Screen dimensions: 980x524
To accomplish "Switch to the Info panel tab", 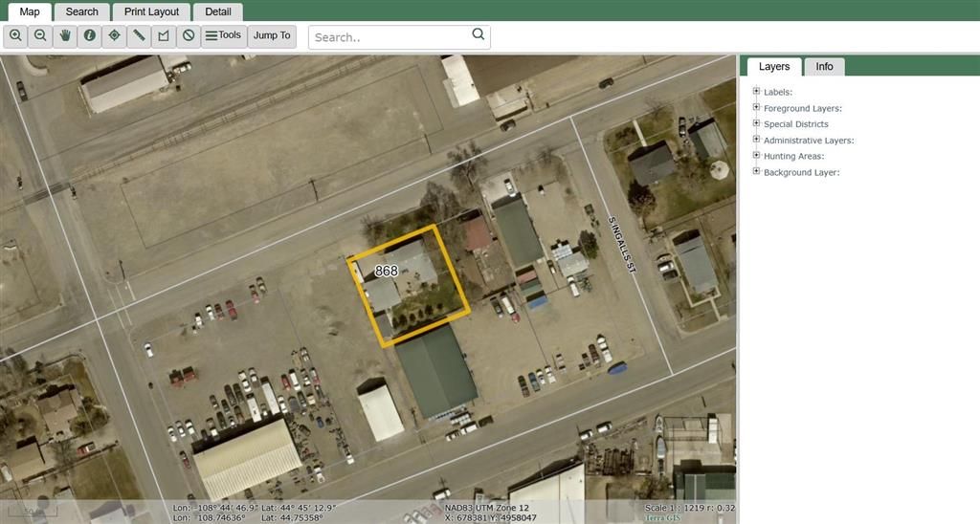I will [x=824, y=67].
